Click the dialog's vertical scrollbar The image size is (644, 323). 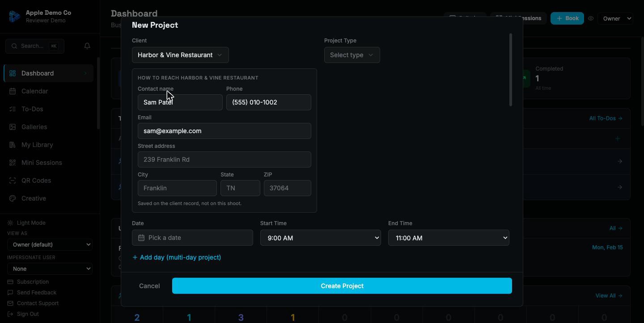coord(511,70)
